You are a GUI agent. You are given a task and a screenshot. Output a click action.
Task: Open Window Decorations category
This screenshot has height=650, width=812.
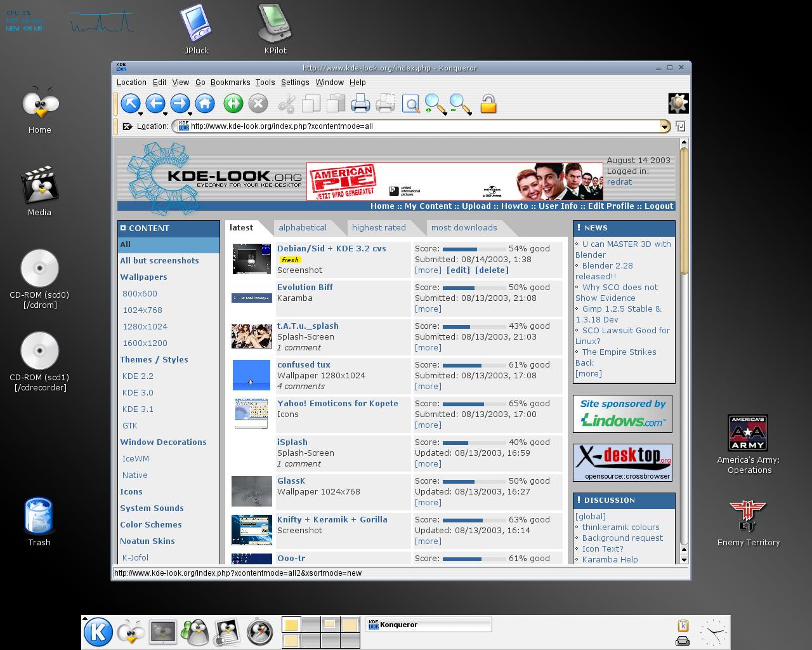pyautogui.click(x=163, y=442)
